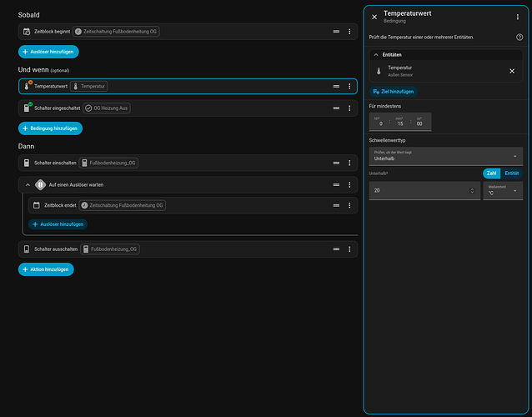Viewport: 532px width, 417px height.
Task: Click the OG Heizung Aus chip
Action: click(x=107, y=108)
